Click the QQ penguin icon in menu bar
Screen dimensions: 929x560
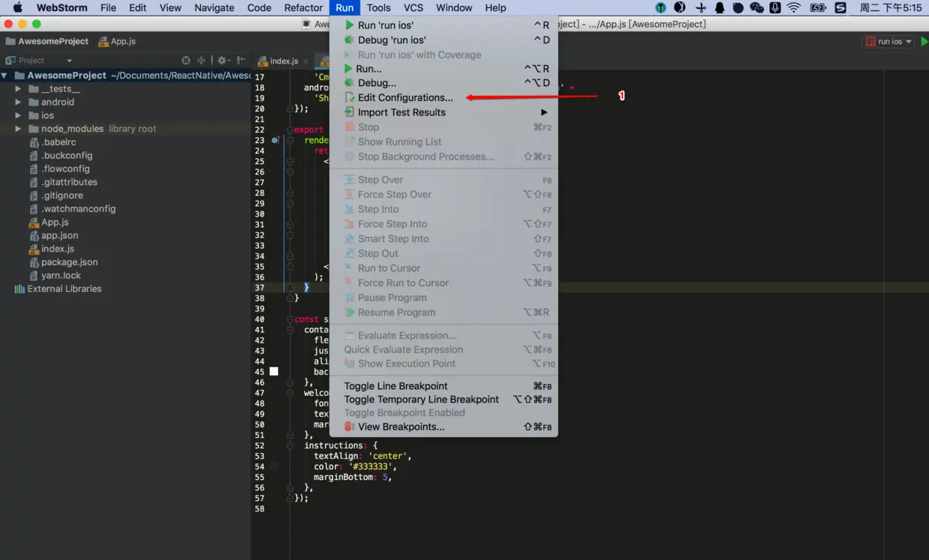click(x=719, y=7)
